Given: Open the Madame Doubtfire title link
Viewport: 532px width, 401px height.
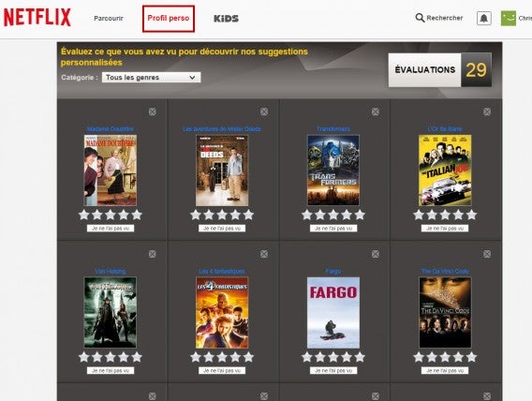Looking at the screenshot, I should [111, 129].
